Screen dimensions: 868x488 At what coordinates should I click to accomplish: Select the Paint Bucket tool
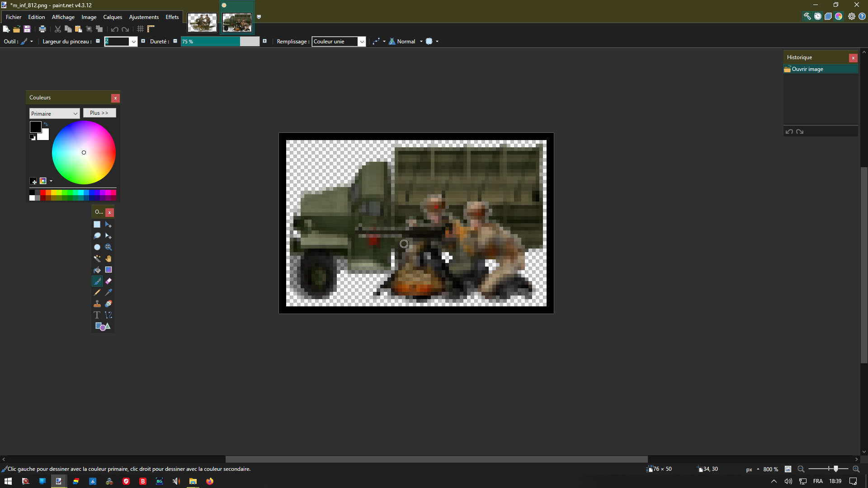pos(97,270)
